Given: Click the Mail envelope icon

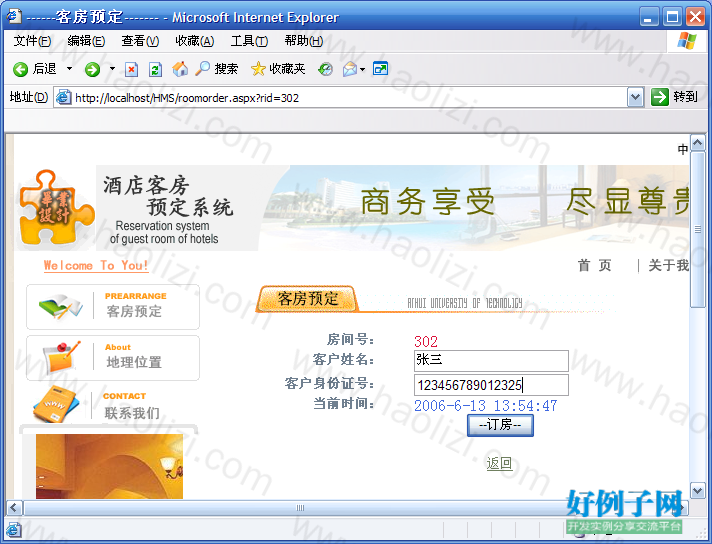Looking at the screenshot, I should 350,69.
